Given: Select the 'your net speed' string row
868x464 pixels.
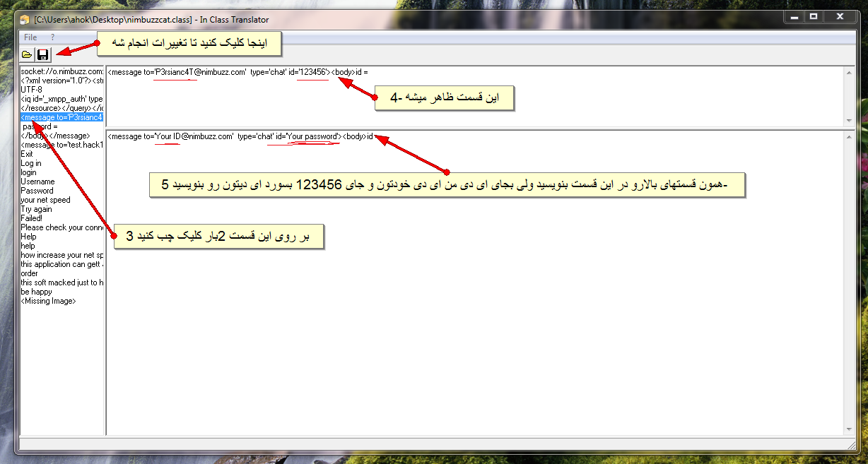Looking at the screenshot, I should [x=62, y=200].
